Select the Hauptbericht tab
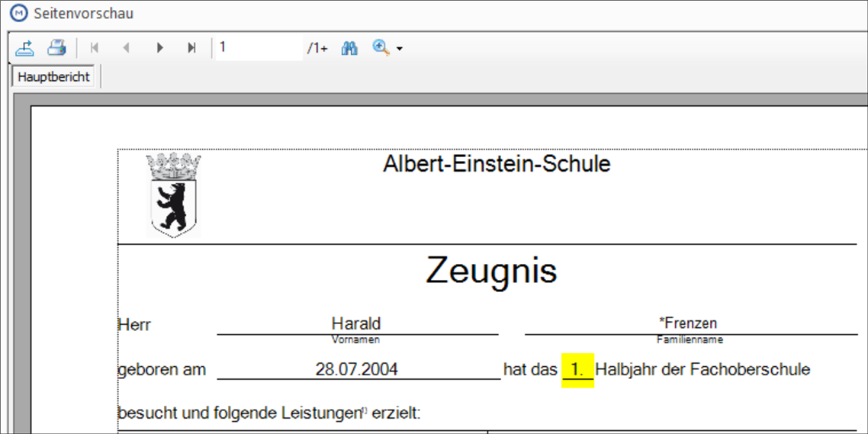The width and height of the screenshot is (868, 434). (53, 77)
